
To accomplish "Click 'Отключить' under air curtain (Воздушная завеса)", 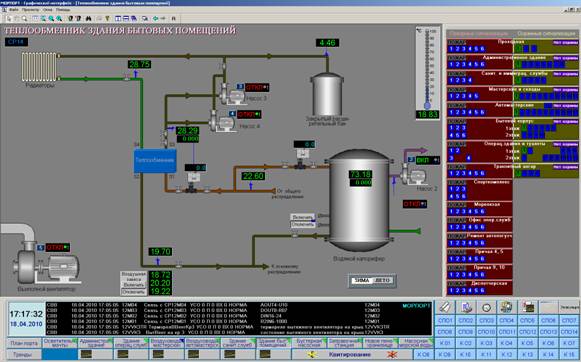I will (134, 292).
